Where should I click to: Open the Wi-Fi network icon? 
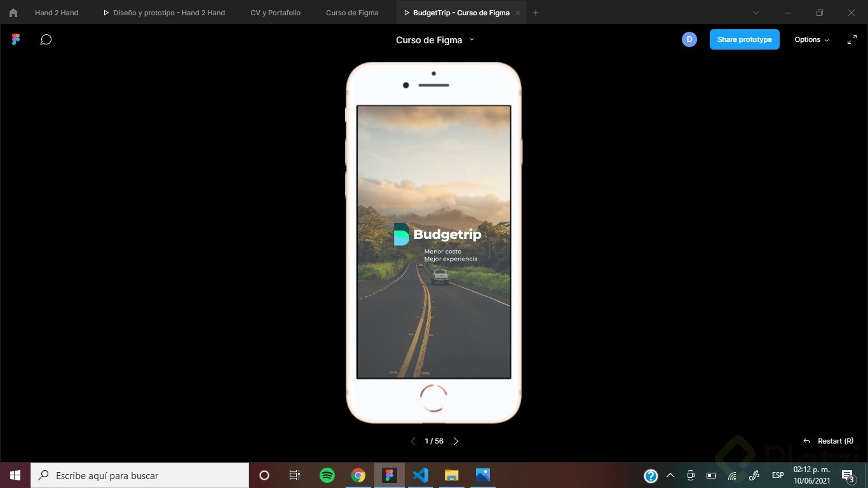coord(732,475)
